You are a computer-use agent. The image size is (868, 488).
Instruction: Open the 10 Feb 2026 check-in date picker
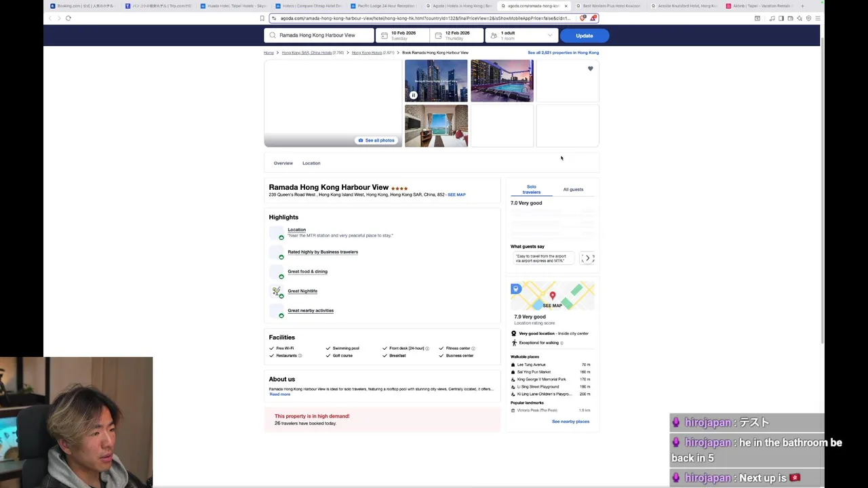[402, 35]
